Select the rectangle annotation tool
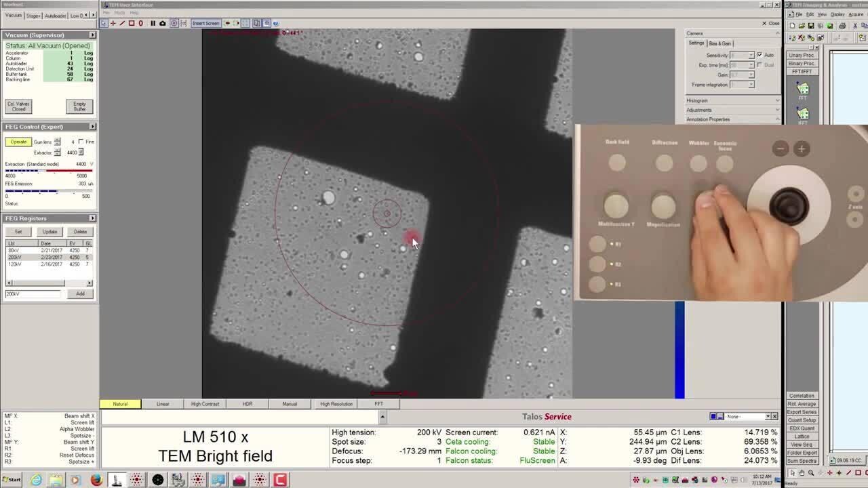The height and width of the screenshot is (488, 868). click(132, 23)
